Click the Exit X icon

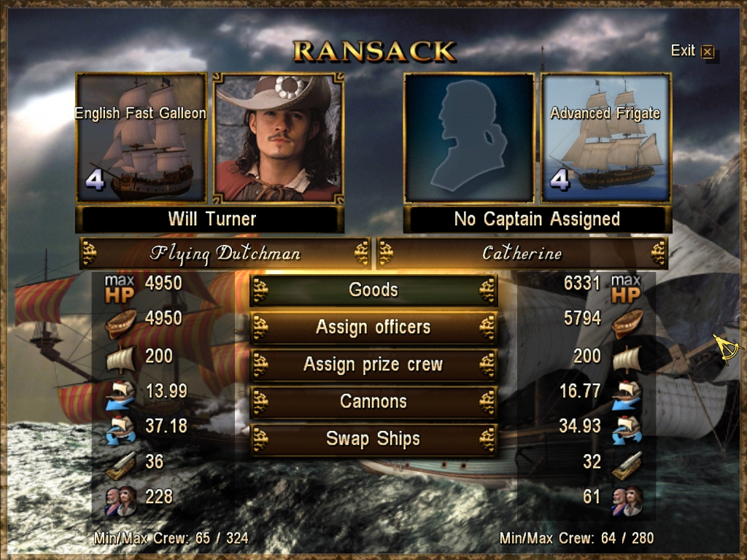(708, 52)
